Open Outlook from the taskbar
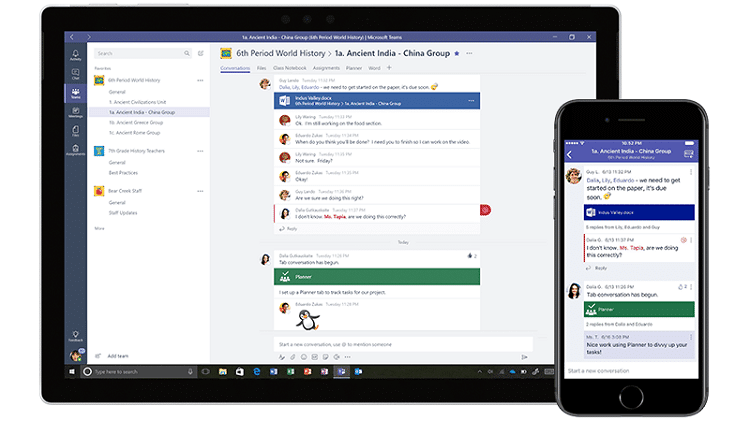The image size is (750, 421). (358, 372)
